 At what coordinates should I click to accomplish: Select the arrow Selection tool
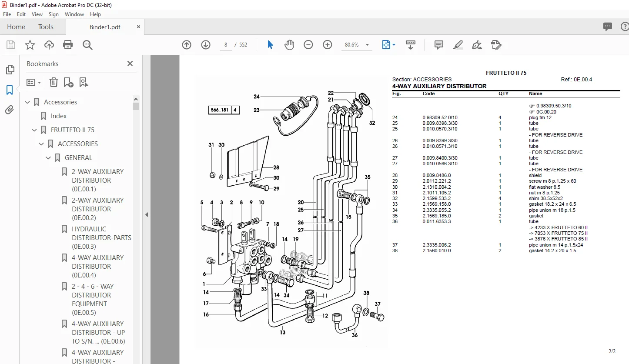click(x=270, y=45)
